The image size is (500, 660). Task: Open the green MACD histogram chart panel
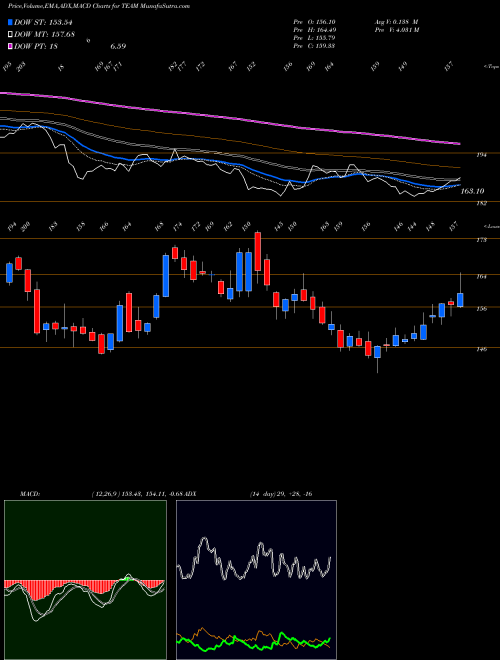tap(85, 580)
